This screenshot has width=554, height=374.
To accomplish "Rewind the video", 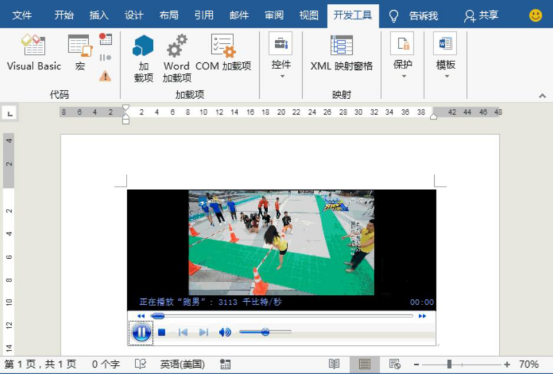I will (x=141, y=316).
